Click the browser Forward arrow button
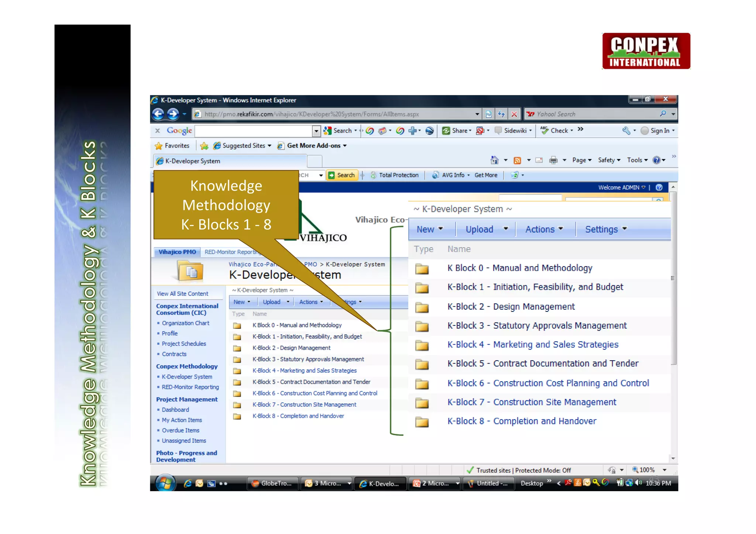Viewport: 756px width, 534px height. click(x=173, y=114)
